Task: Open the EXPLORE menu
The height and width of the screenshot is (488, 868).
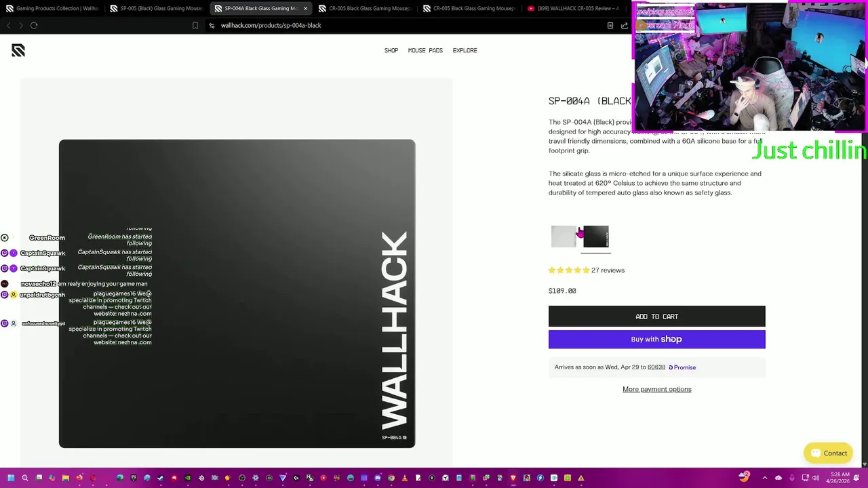Action: pyautogui.click(x=465, y=50)
